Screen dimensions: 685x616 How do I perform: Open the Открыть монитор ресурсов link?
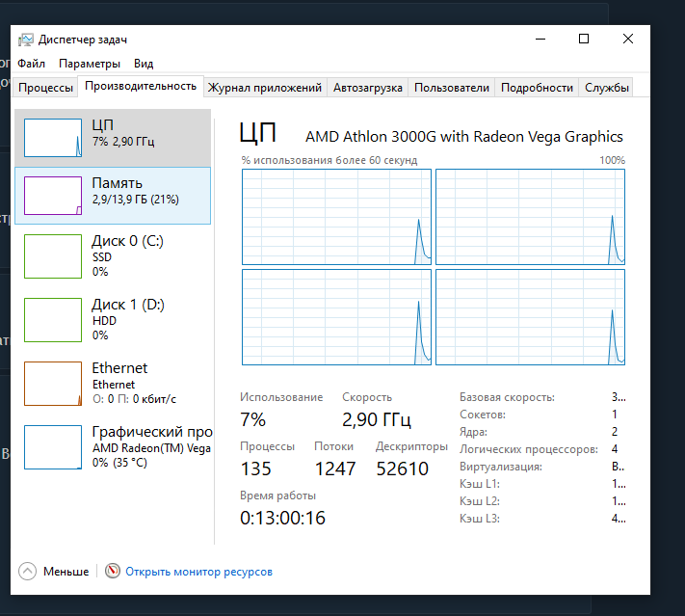pyautogui.click(x=198, y=572)
